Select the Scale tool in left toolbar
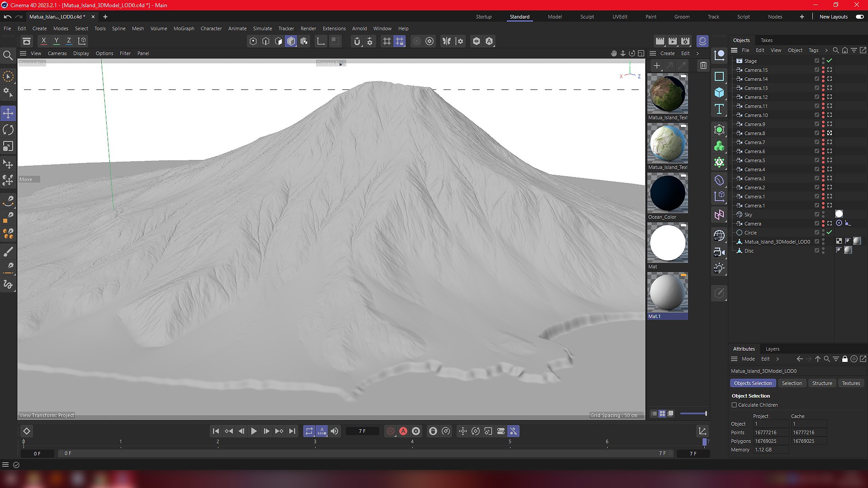Screen dimensions: 868x488 tap(8, 146)
